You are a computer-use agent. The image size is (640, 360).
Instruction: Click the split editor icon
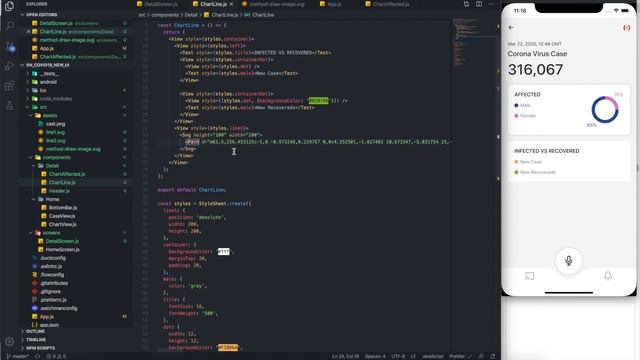[479, 4]
